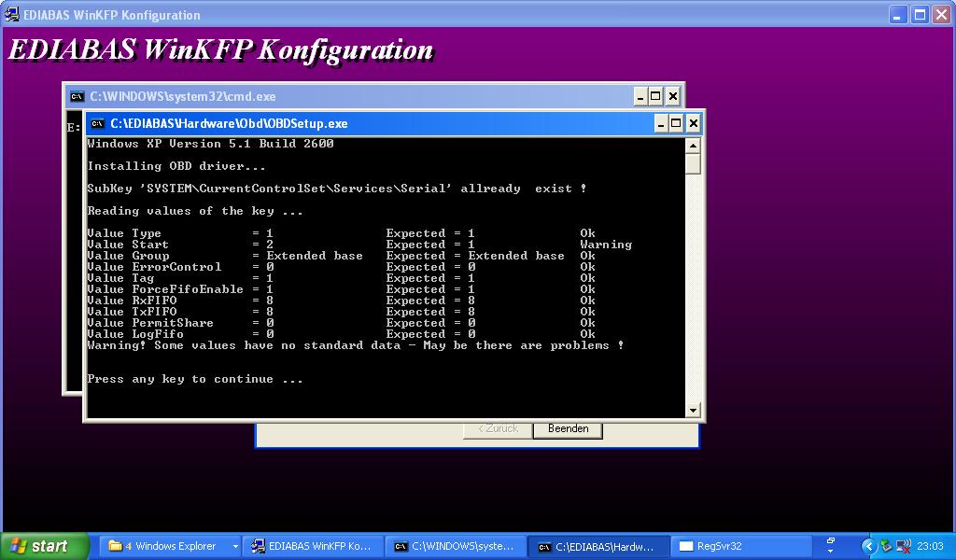Image resolution: width=956 pixels, height=560 pixels.
Task: Click the OBDSetup.exe console window icon
Action: tap(97, 123)
